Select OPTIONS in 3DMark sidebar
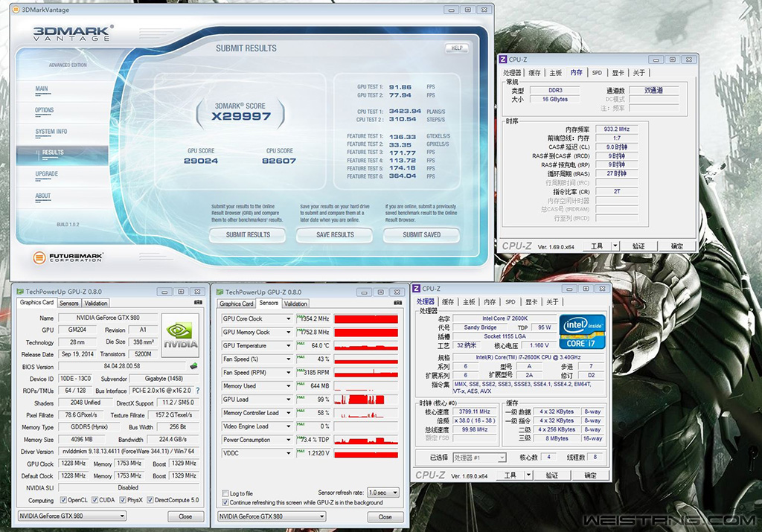 [45, 110]
